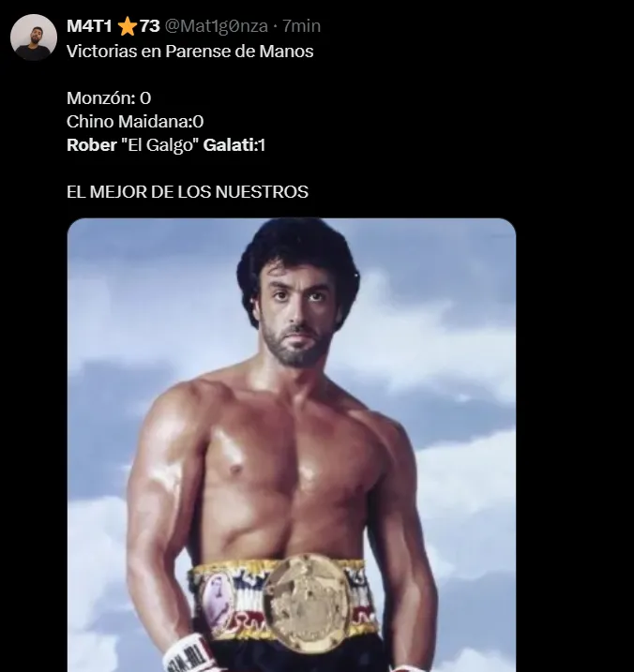Click the bold word "Rober"
The image size is (634, 672).
92,145
